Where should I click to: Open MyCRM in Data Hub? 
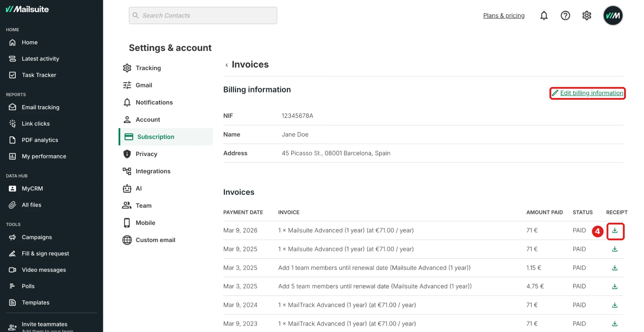tap(26, 189)
